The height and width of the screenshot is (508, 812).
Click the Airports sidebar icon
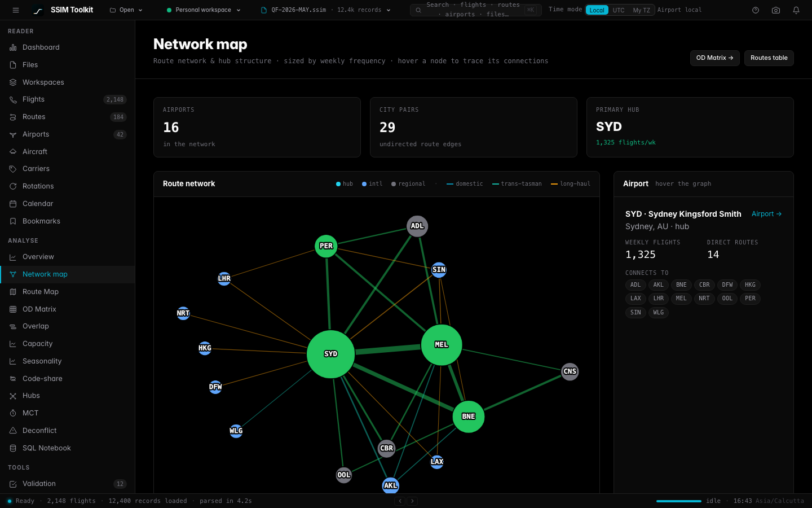tap(13, 134)
